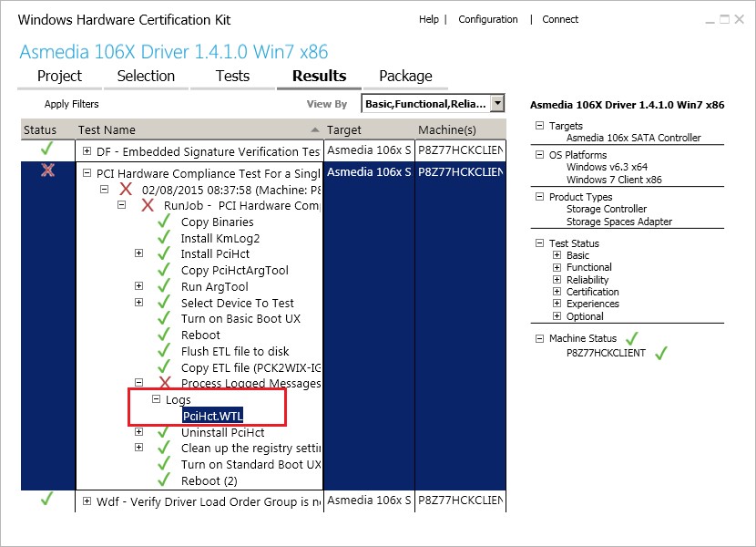Collapse the 02/08/2015 08:37:58 run node
Screen dimensions: 756x547
104,190
